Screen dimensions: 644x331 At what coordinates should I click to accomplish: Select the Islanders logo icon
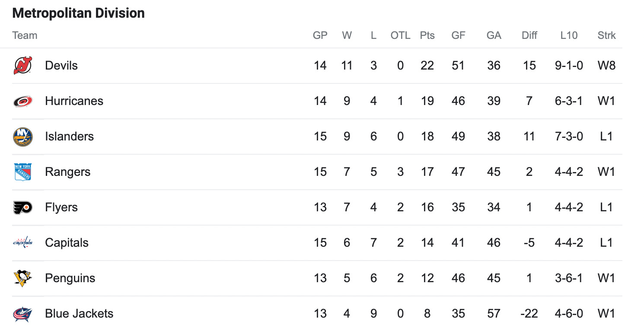click(x=22, y=137)
